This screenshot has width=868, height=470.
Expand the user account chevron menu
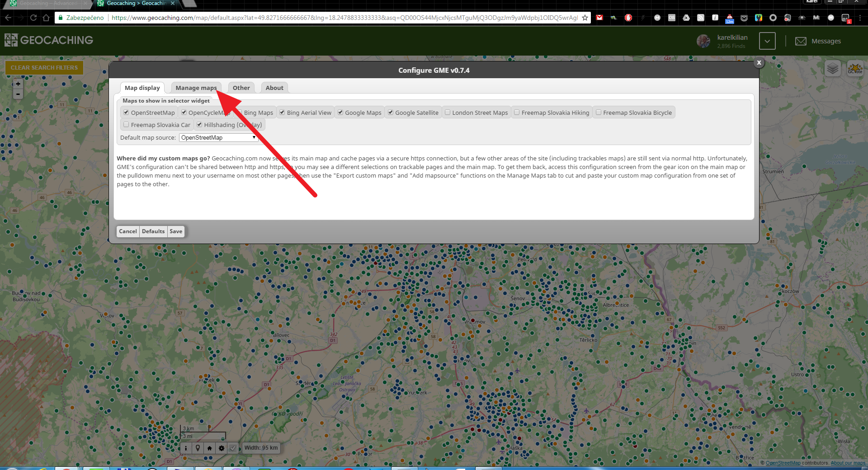767,41
